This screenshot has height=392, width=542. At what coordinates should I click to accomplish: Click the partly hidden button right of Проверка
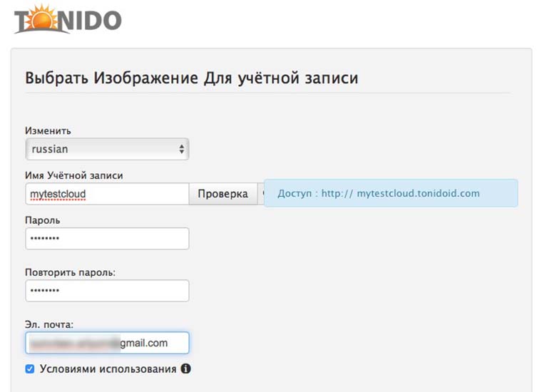pyautogui.click(x=260, y=193)
